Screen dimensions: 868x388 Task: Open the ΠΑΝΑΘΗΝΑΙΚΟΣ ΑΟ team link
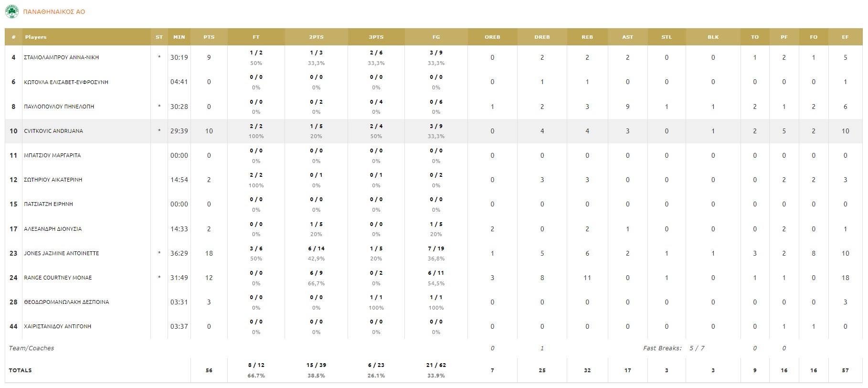(54, 12)
